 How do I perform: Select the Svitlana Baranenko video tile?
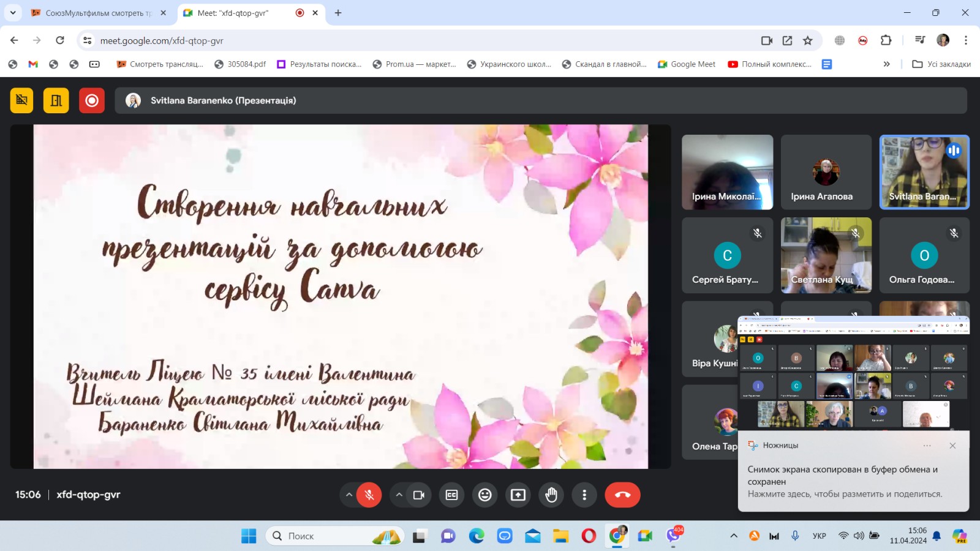pos(924,172)
